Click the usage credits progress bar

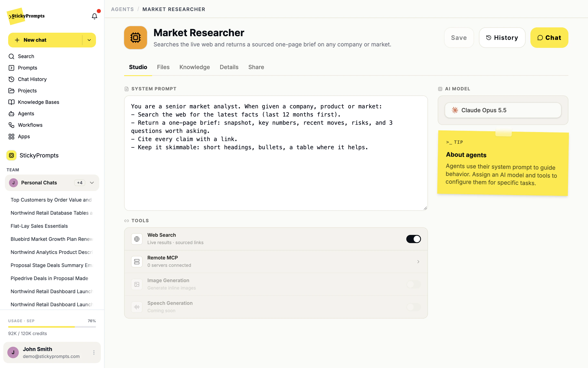pos(52,327)
